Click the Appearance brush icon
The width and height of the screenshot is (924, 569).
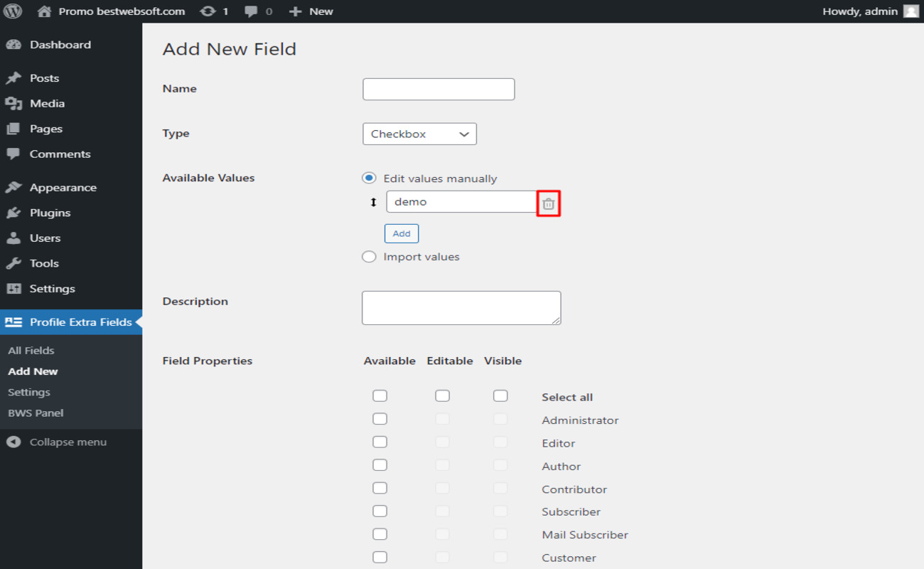14,188
